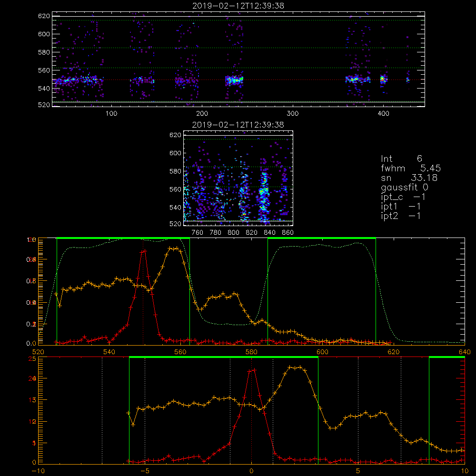This screenshot has height=476, width=476.
Task: Select the "400" x-axis tick label
Action: point(383,114)
